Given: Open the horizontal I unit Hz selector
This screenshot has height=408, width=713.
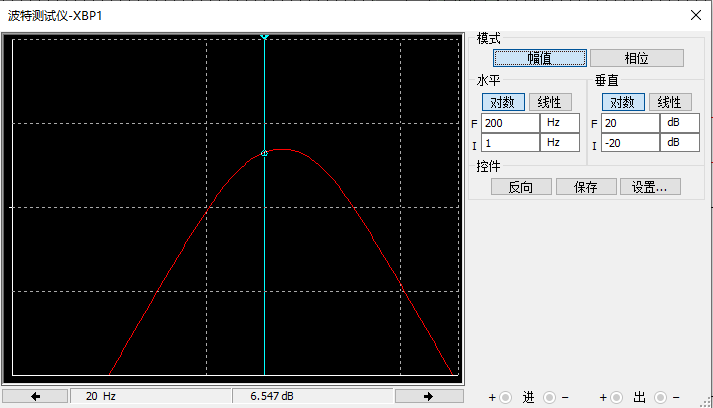Looking at the screenshot, I should click(560, 142).
